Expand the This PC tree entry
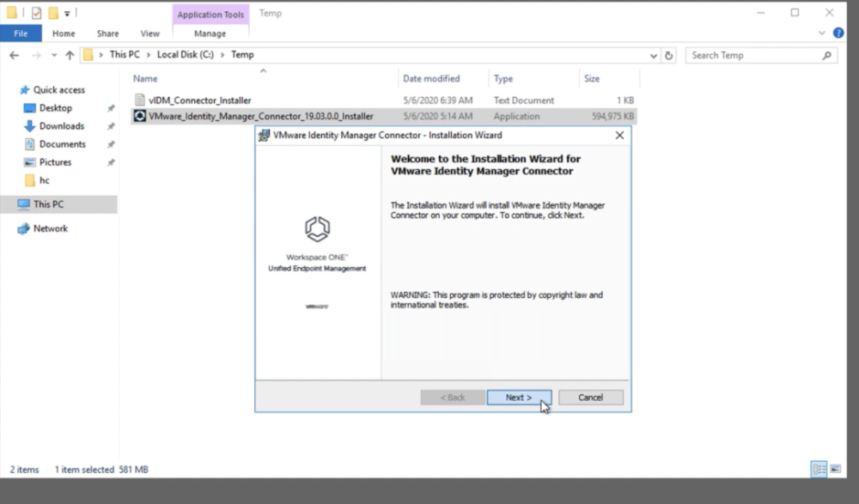Viewport: 859px width, 504px height. point(12,203)
